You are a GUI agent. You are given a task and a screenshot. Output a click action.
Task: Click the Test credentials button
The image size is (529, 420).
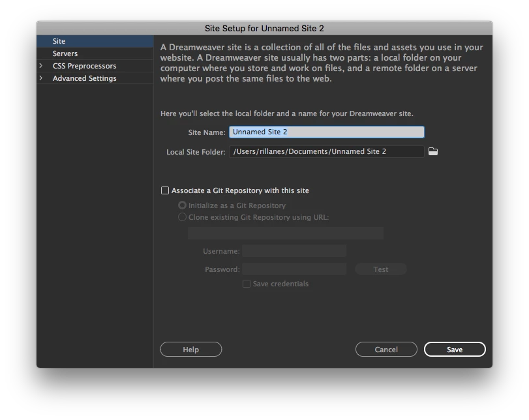[x=381, y=269]
